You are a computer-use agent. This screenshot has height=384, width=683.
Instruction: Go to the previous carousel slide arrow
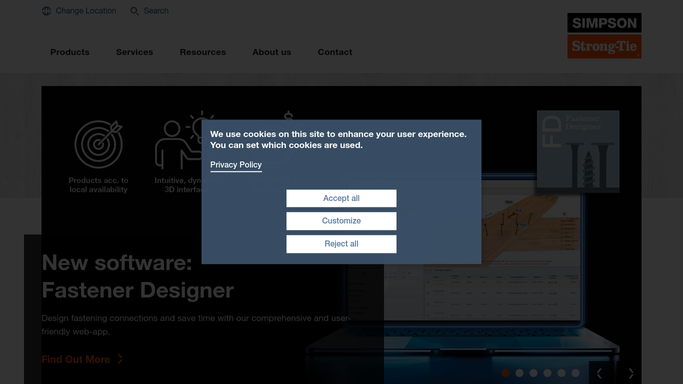[x=599, y=373]
